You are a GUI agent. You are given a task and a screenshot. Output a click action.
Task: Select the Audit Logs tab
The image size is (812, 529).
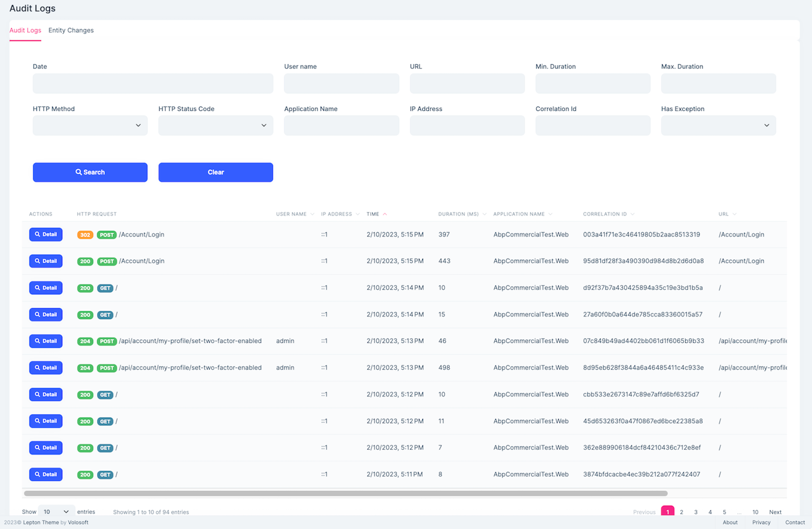(x=25, y=30)
